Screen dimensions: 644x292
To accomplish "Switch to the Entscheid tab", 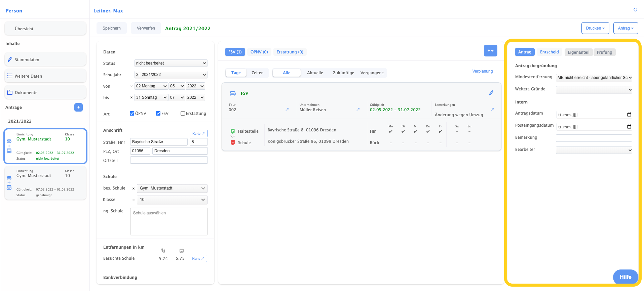I will [x=549, y=52].
